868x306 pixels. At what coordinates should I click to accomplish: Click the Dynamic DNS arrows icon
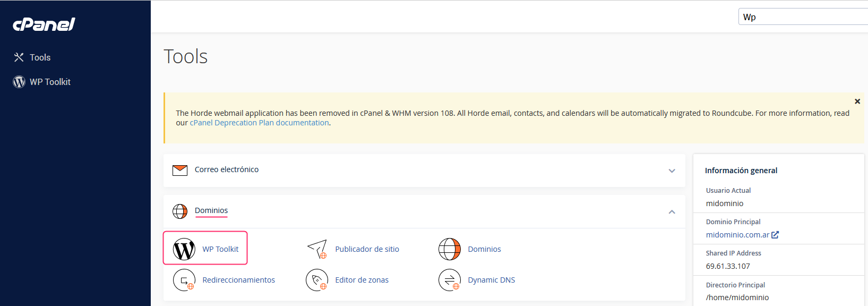click(x=450, y=280)
